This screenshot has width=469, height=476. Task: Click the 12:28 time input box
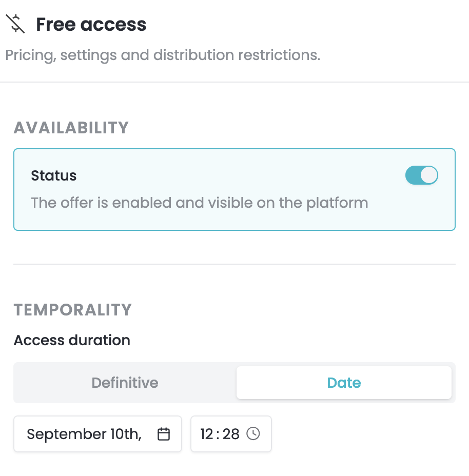tap(231, 434)
